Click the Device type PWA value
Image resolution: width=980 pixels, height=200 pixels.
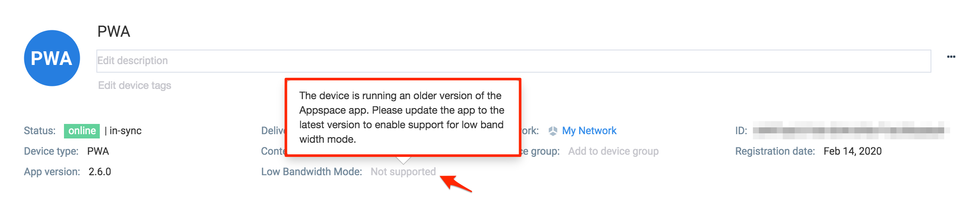pos(98,151)
